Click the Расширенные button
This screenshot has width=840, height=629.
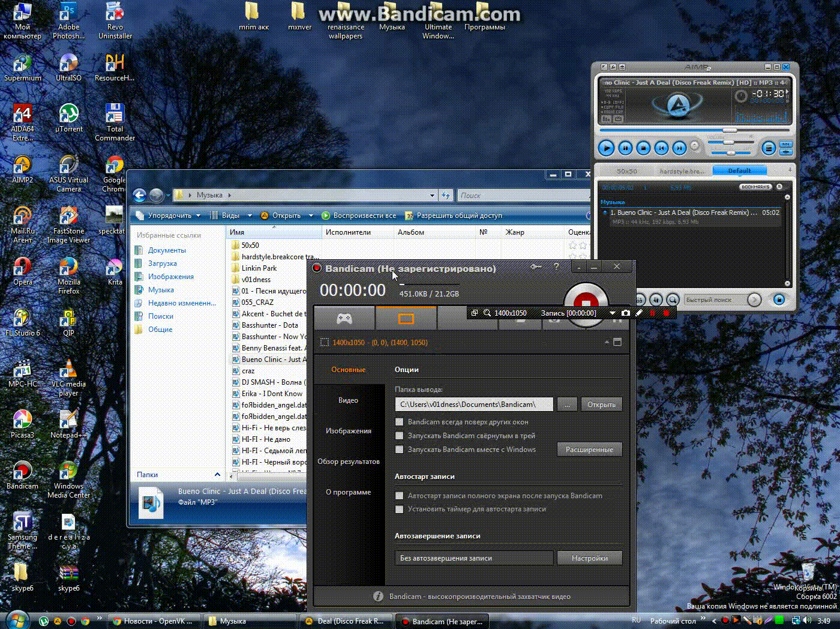589,450
